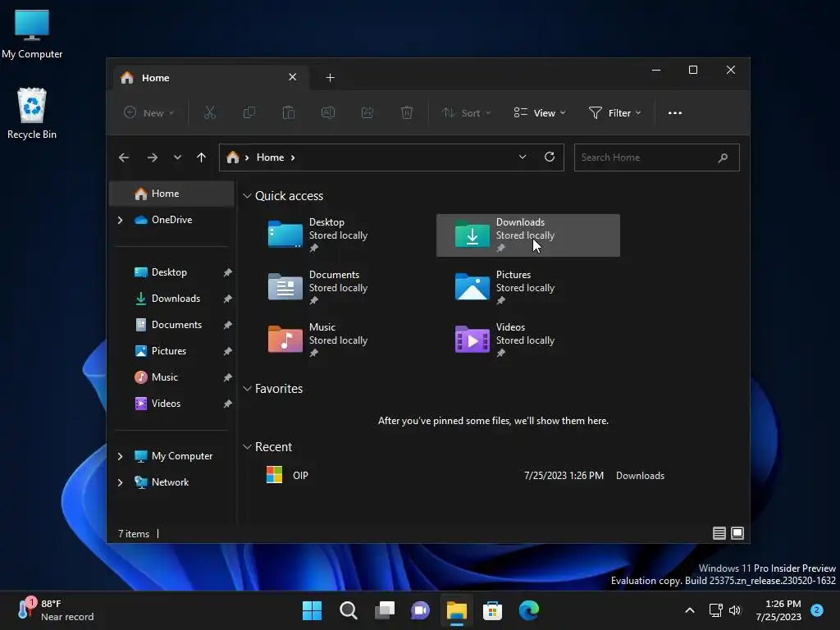This screenshot has height=630, width=840.
Task: Refresh the Home folder view
Action: 550,157
